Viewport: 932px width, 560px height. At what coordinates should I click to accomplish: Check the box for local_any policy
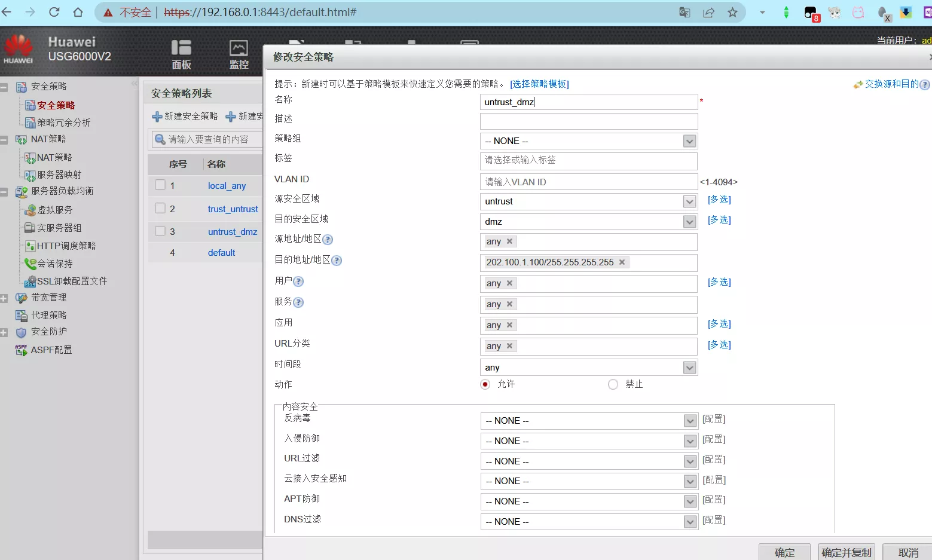(x=160, y=185)
